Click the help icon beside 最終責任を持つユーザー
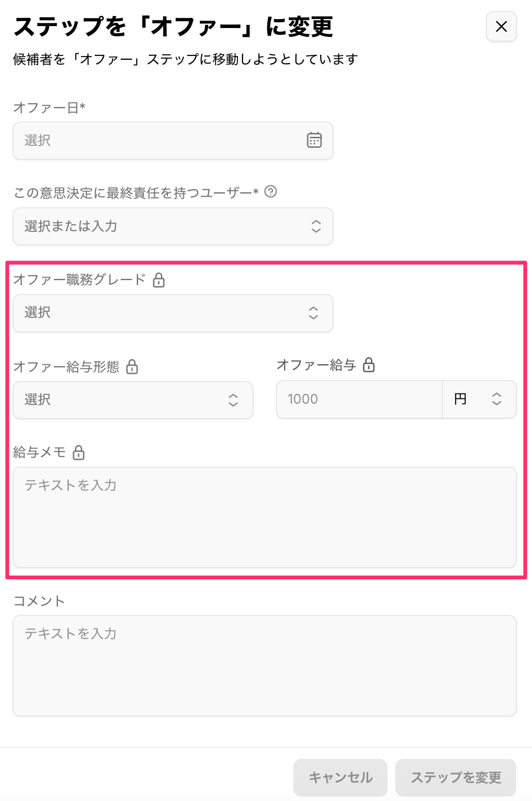 (x=270, y=192)
